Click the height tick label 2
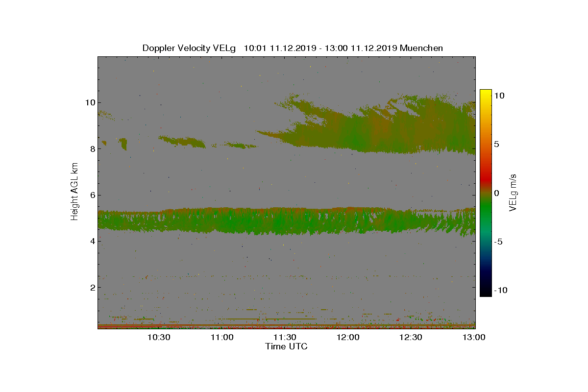Viewport: 588px width, 392px height. 92,287
